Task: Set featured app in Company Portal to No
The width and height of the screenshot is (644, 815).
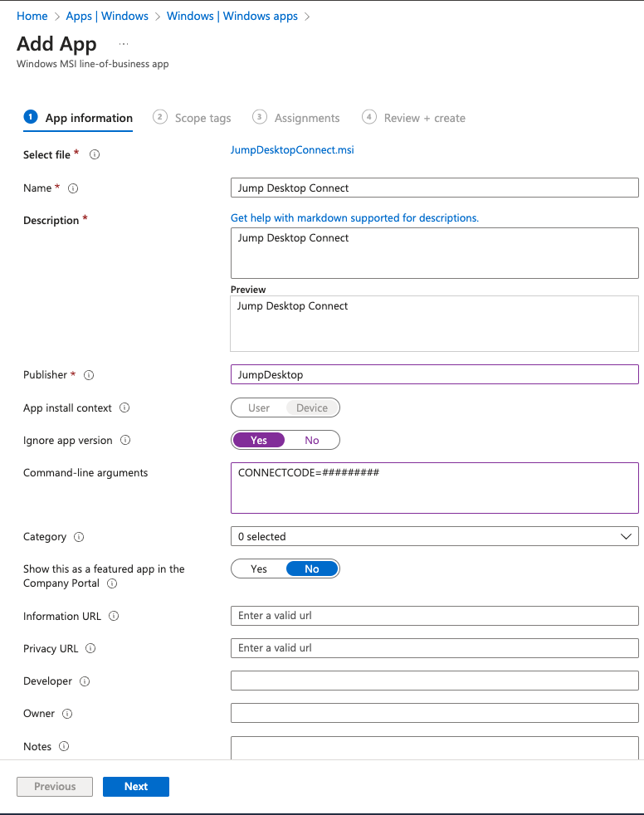Action: [312, 569]
